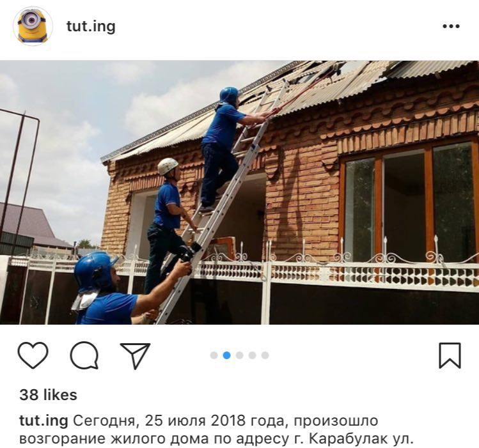Tap the bottom worker in the blue helmet
This screenshot has height=448, width=479.
click(x=122, y=288)
